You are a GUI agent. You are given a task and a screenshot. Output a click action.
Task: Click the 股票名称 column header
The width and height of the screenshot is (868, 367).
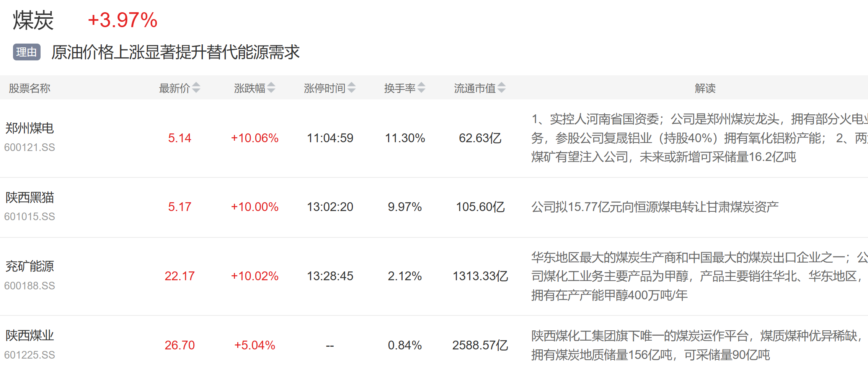[x=29, y=88]
